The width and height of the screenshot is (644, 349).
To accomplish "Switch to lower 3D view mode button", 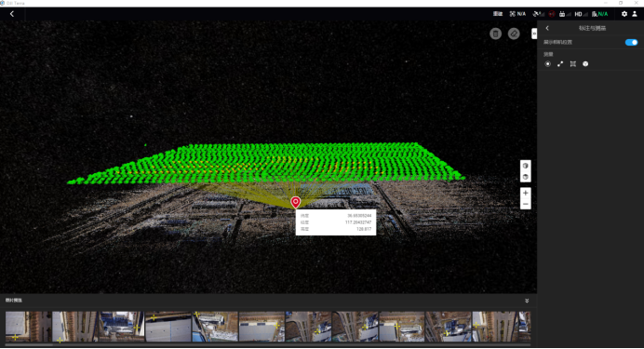I will click(x=525, y=177).
